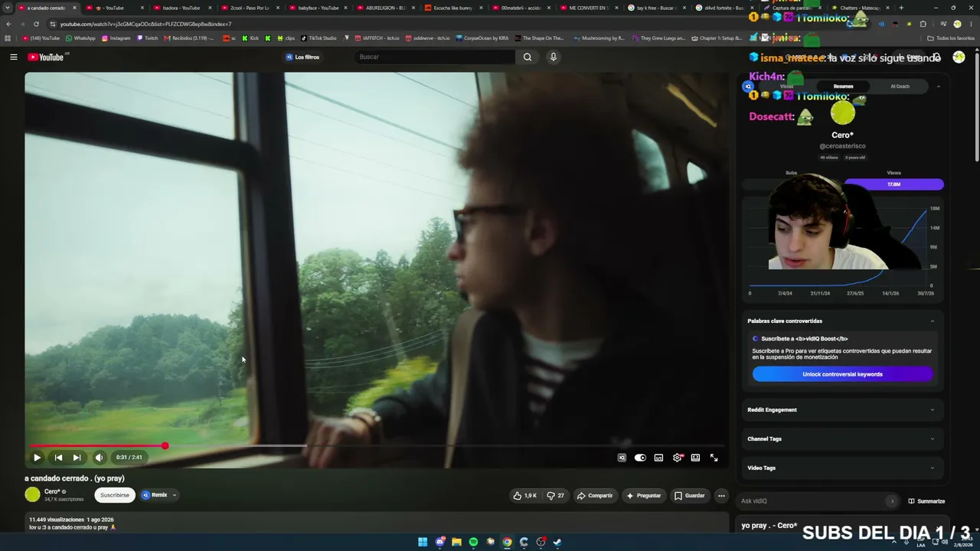Open the Cero* channel avatar

tap(32, 495)
